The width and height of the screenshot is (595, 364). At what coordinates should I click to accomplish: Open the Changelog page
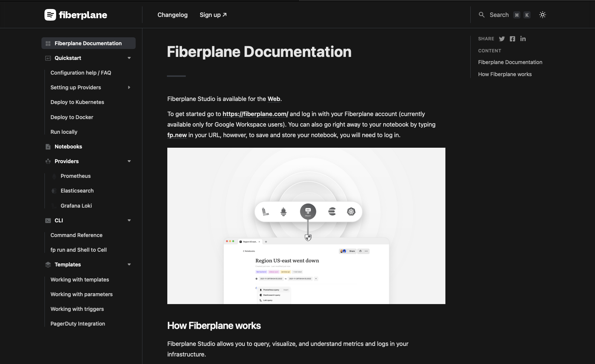pyautogui.click(x=173, y=15)
